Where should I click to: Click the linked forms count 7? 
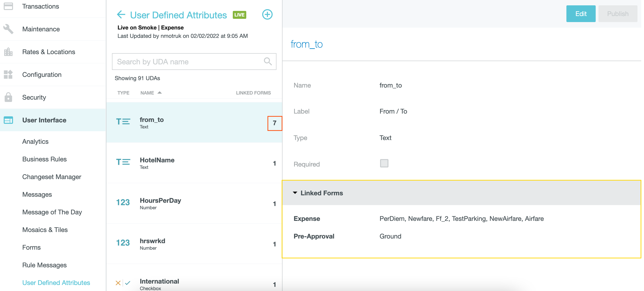point(275,123)
